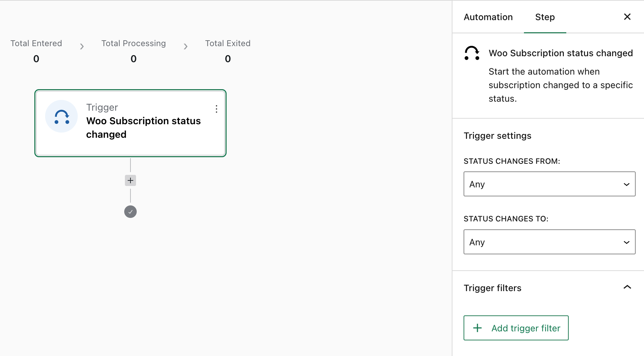Click the Total Processing statistic

click(x=134, y=51)
